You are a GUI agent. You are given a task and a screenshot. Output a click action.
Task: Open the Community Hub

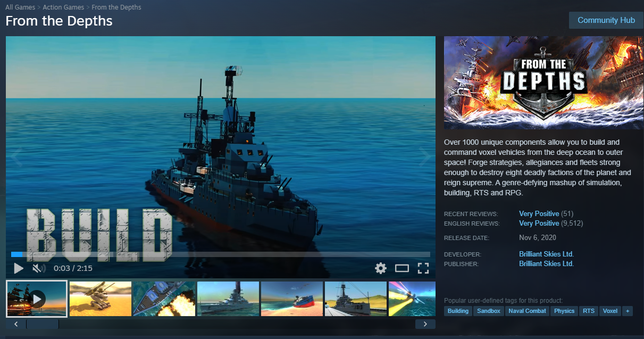606,20
